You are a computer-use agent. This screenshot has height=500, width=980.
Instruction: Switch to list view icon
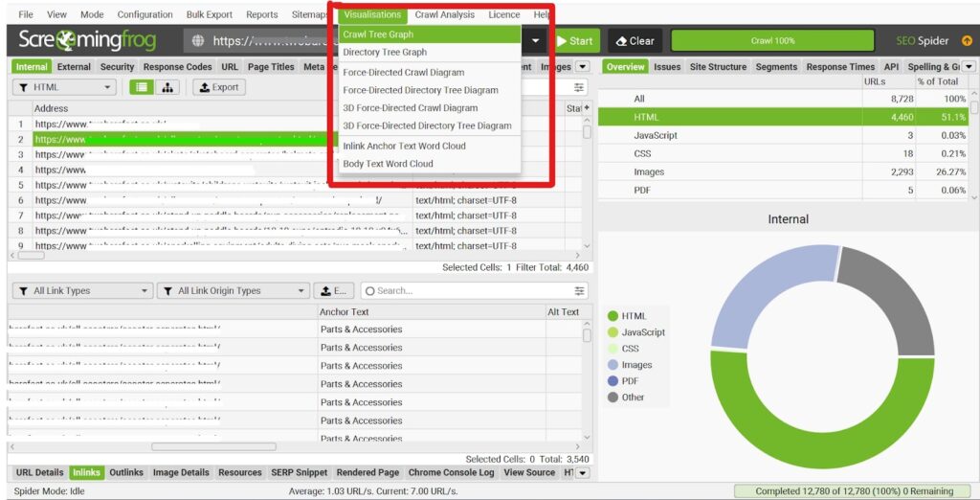(142, 87)
